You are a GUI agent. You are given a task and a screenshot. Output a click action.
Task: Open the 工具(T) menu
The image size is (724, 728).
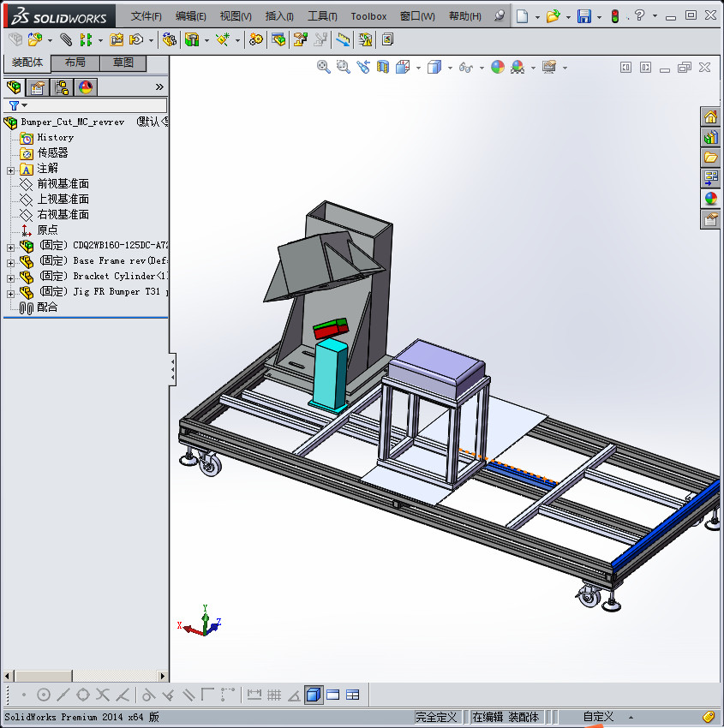[322, 16]
